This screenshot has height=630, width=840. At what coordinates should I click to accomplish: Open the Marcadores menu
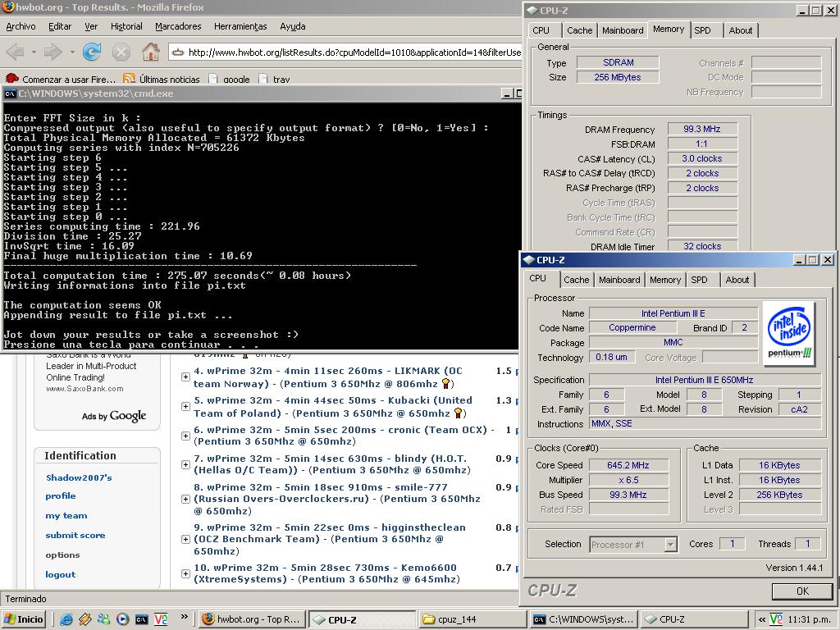click(178, 26)
